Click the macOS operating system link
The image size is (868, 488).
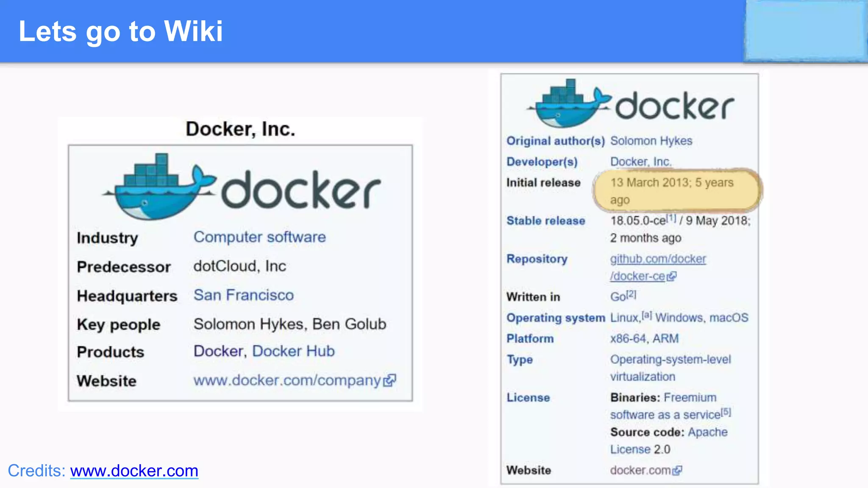(729, 318)
